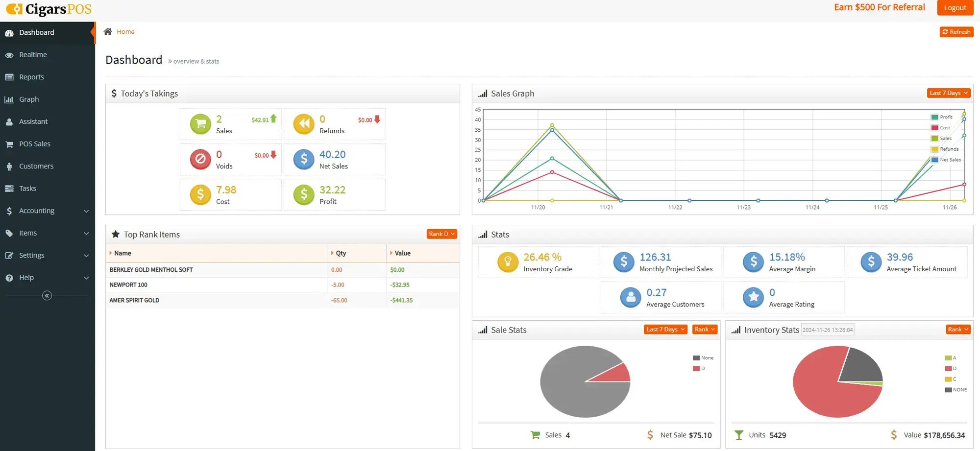Click the CigarsPOS logo
This screenshot has height=451, width=980.
pos(49,9)
